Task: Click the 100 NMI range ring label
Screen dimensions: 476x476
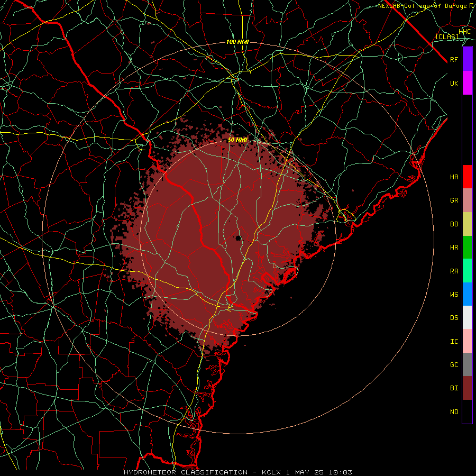Action: tap(237, 42)
